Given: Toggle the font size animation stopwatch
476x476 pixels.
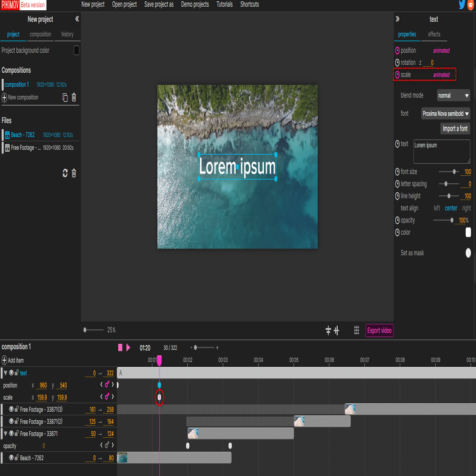Looking at the screenshot, I should pos(397,172).
